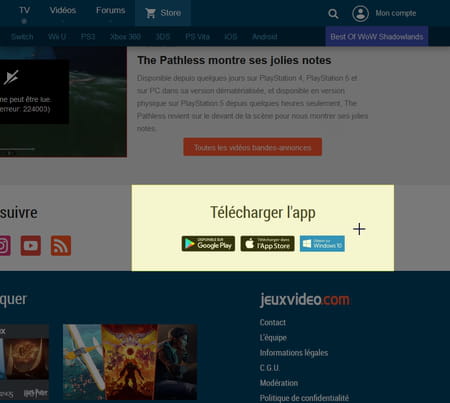Screen dimensions: 450x403
Task: Select the Wii U platform tab
Action: coord(57,37)
